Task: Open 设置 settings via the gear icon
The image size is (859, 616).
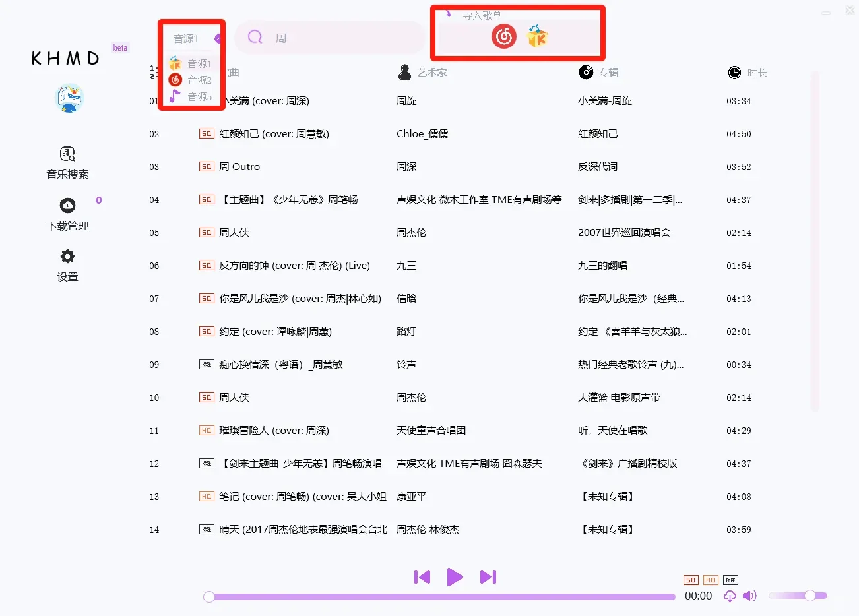Action: coord(66,264)
